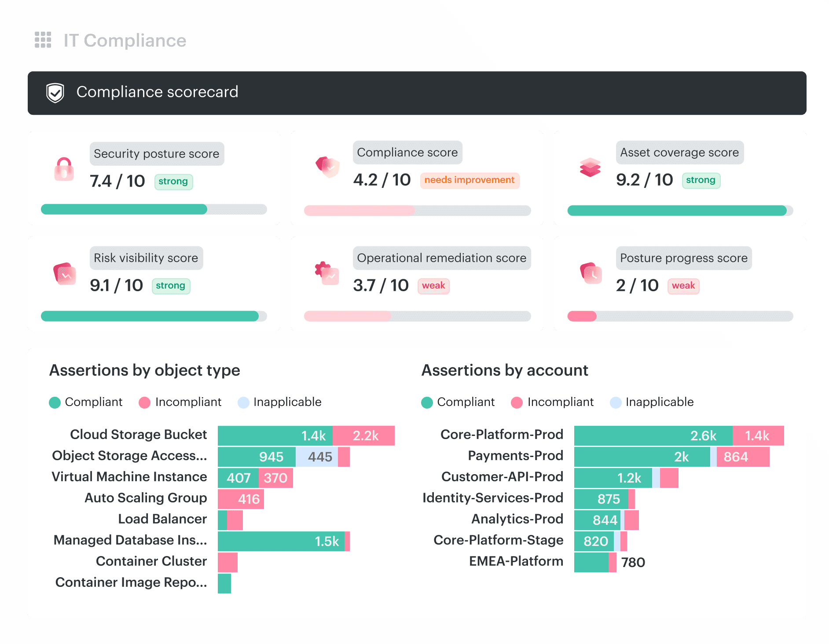
Task: Click the app grid icon beside IT Compliance
Action: coord(43,40)
